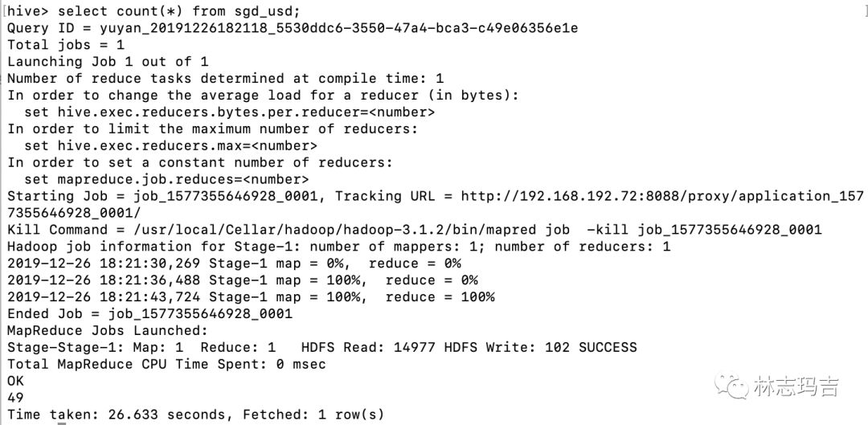Screen dimensions: 868x425
Task: Click the mapreduce.job.reduces setting line
Action: 166,180
